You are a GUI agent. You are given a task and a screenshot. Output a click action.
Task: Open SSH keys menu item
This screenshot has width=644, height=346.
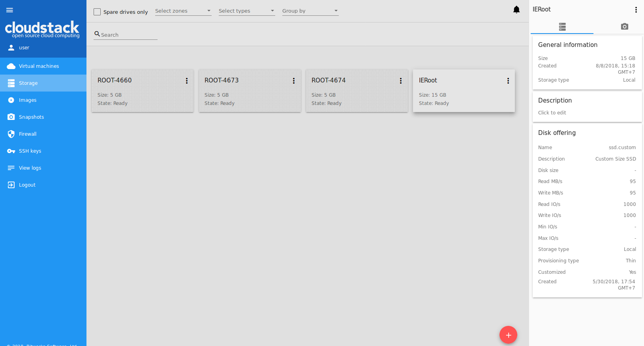(x=43, y=151)
